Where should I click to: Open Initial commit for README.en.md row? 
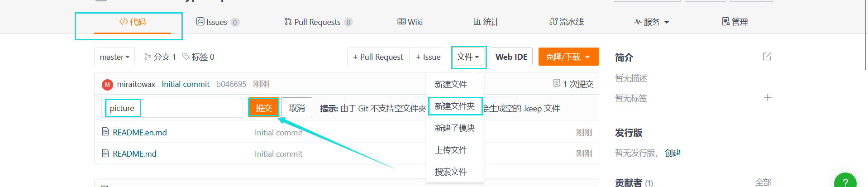point(278,132)
